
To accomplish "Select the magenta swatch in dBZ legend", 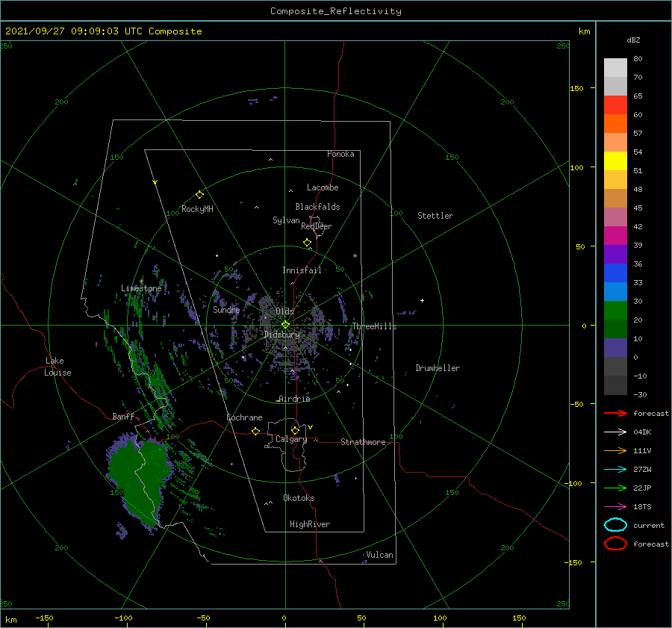I will click(615, 235).
